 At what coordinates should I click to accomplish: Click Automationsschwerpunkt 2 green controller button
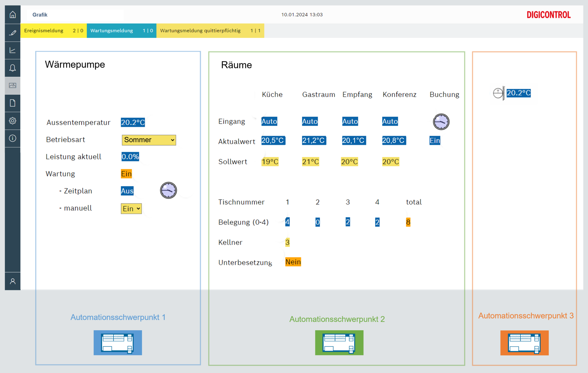(x=339, y=342)
